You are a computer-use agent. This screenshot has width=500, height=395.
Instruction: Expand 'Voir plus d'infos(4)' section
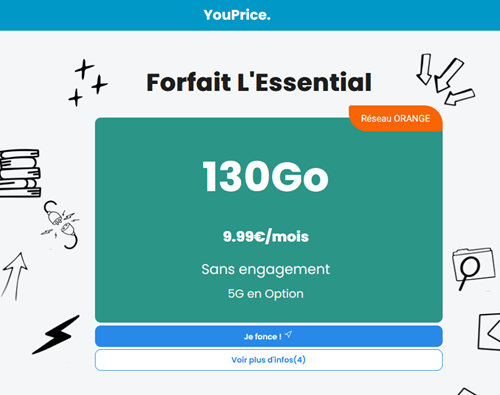(269, 360)
